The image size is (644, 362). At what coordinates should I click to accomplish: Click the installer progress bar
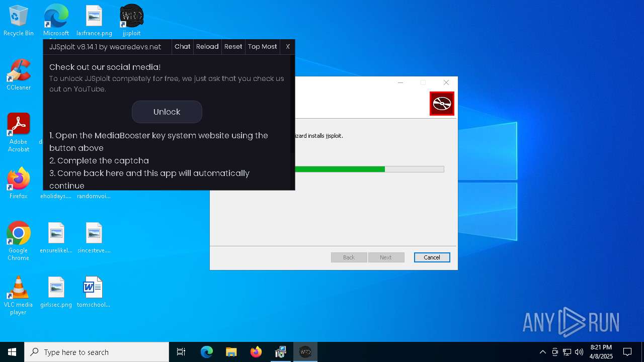tap(369, 169)
